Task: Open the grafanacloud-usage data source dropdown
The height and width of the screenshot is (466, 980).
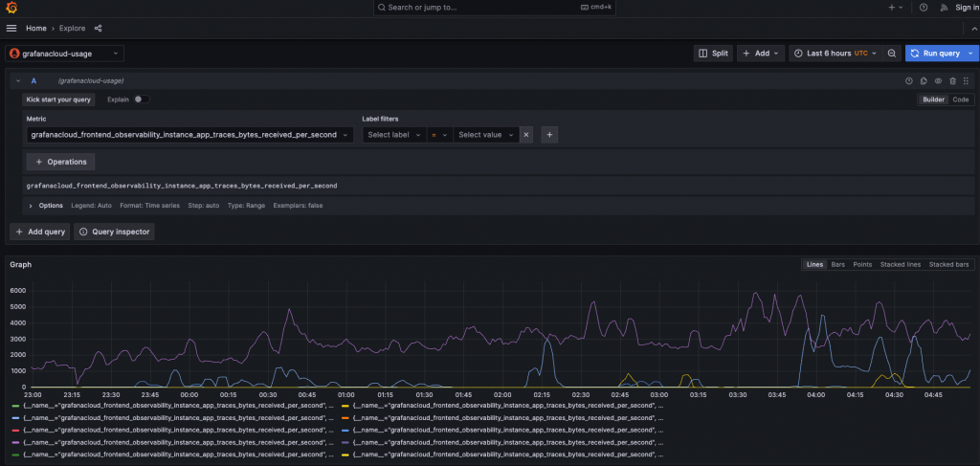Action: [65, 54]
